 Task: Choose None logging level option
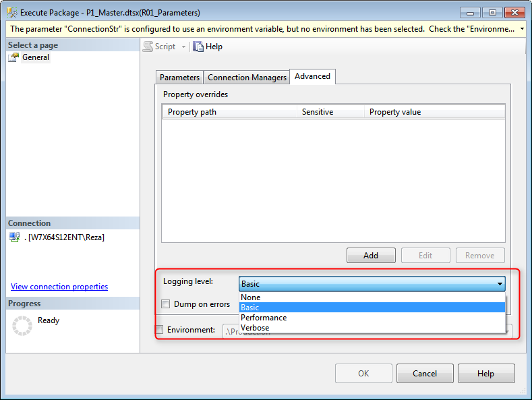(251, 297)
